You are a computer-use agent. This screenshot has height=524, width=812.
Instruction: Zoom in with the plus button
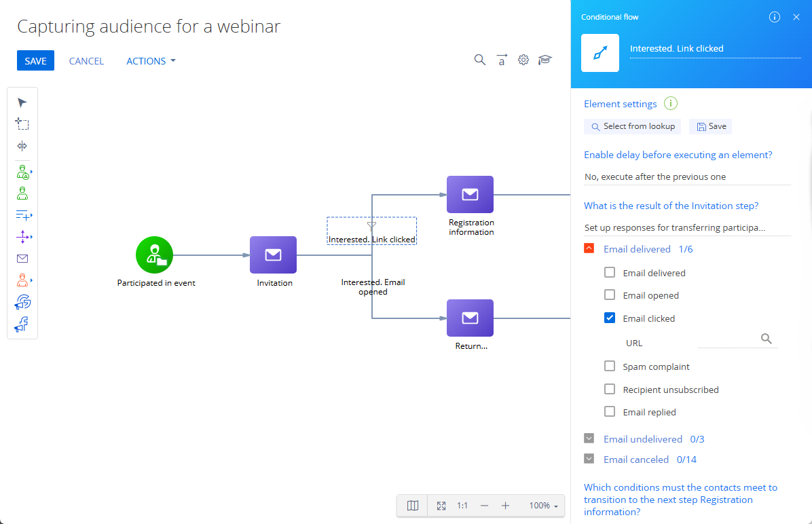click(x=505, y=506)
